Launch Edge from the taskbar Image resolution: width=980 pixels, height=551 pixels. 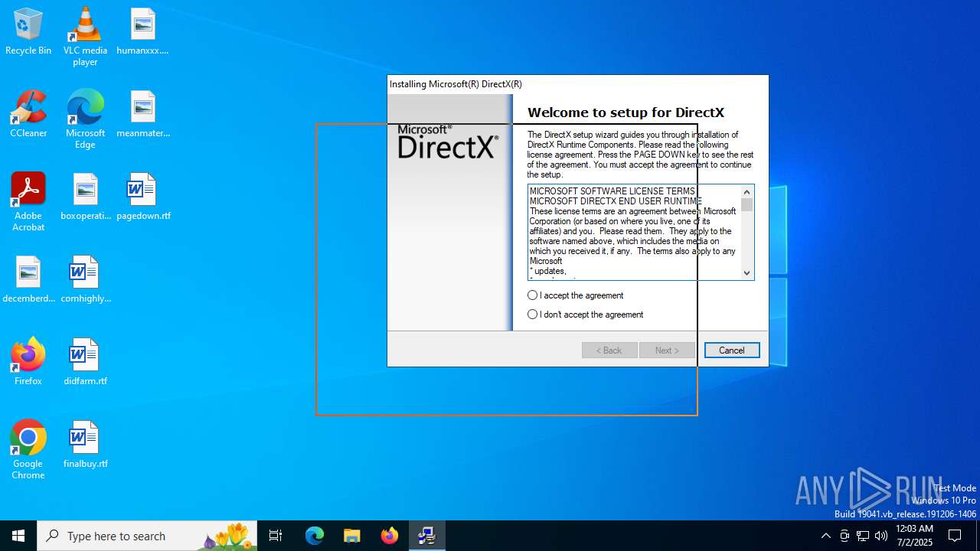[x=315, y=536]
